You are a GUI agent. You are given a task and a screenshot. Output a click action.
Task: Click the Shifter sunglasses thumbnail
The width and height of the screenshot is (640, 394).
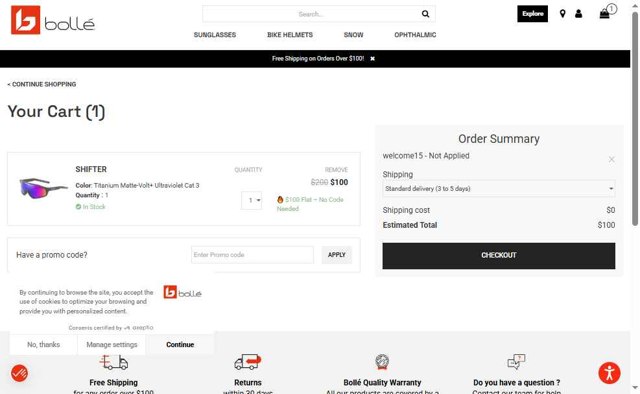[x=43, y=188]
